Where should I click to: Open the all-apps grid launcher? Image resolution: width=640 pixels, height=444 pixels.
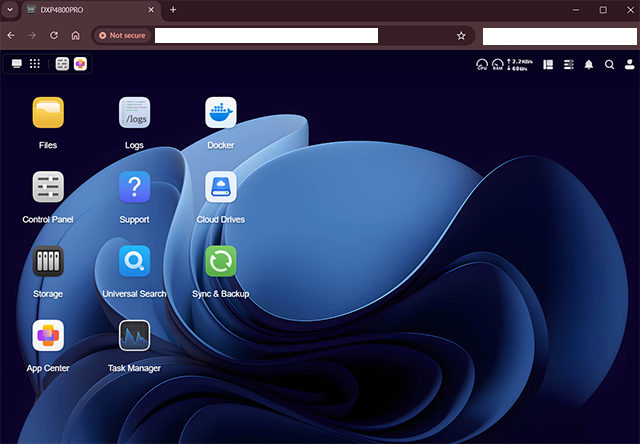pyautogui.click(x=35, y=64)
